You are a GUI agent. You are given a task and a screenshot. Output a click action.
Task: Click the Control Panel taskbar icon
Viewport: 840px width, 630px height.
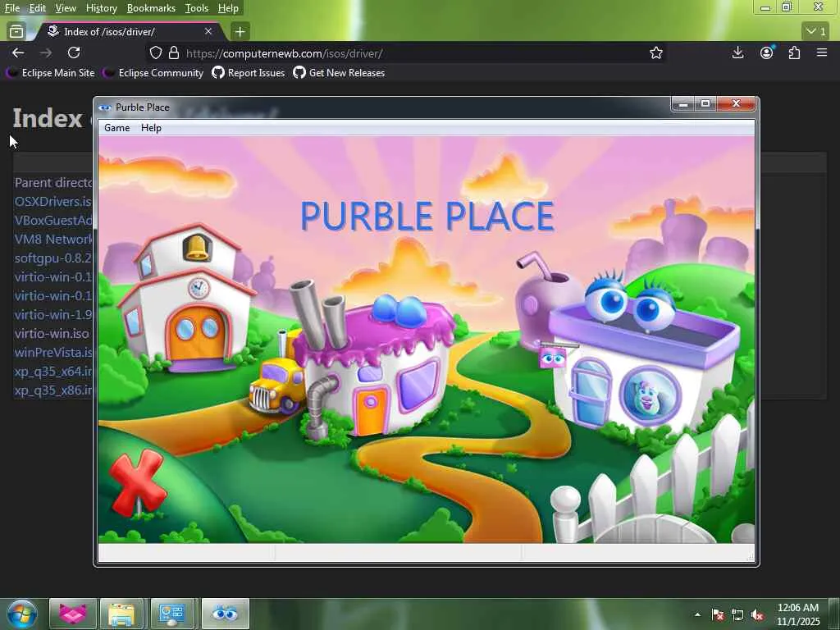[172, 614]
